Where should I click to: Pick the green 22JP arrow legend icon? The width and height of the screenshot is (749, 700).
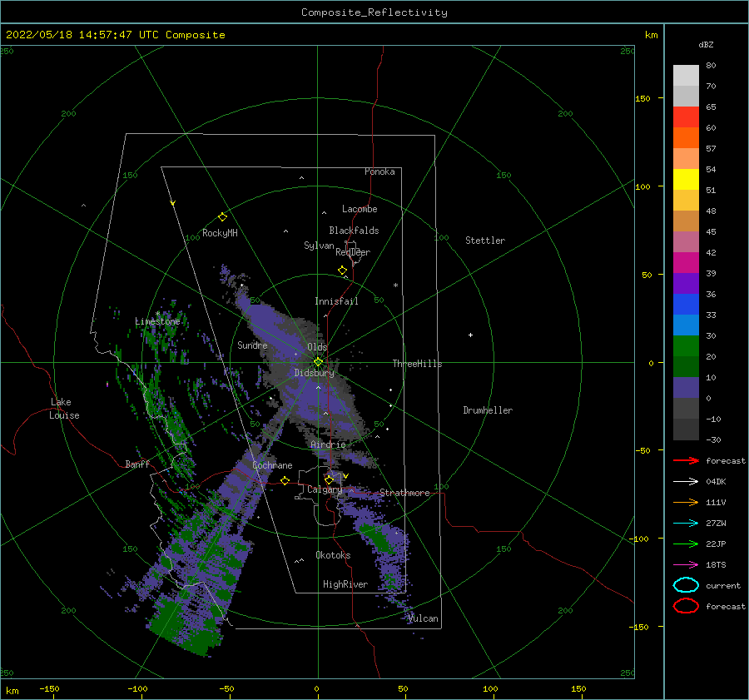click(686, 544)
